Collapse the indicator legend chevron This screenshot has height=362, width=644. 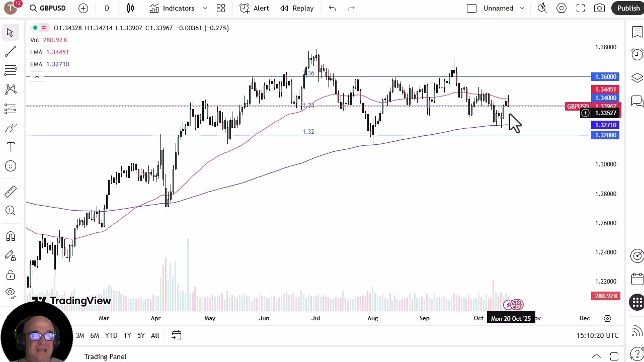coord(37,76)
